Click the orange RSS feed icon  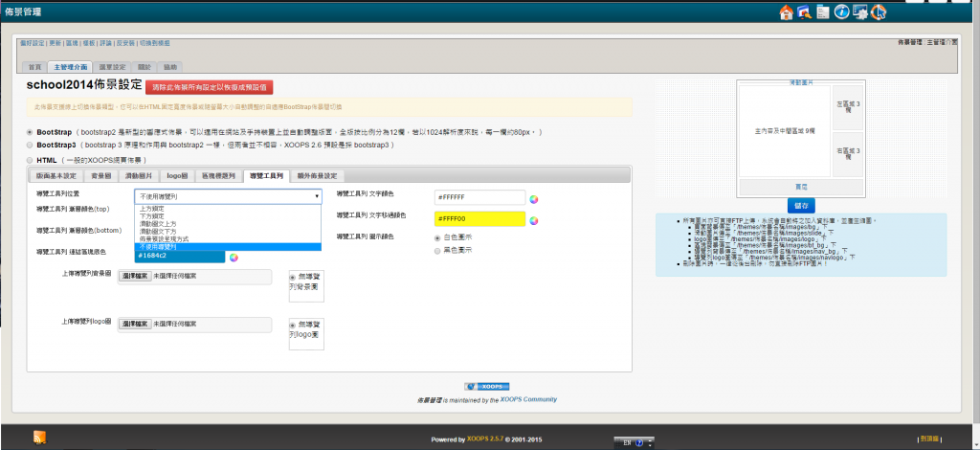pyautogui.click(x=39, y=438)
